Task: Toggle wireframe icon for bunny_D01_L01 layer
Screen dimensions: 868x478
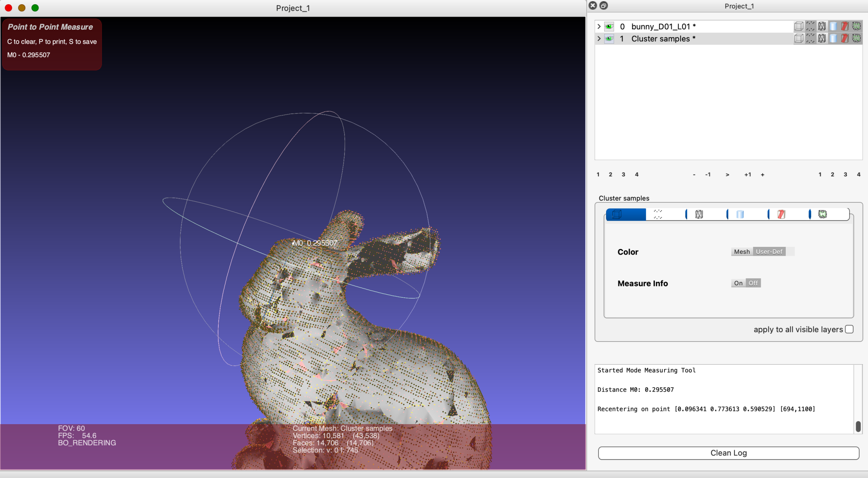Action: click(x=822, y=26)
